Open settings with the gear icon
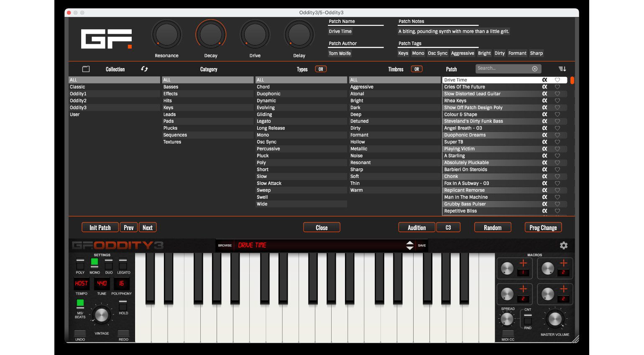This screenshot has height=355, width=644. 564,246
